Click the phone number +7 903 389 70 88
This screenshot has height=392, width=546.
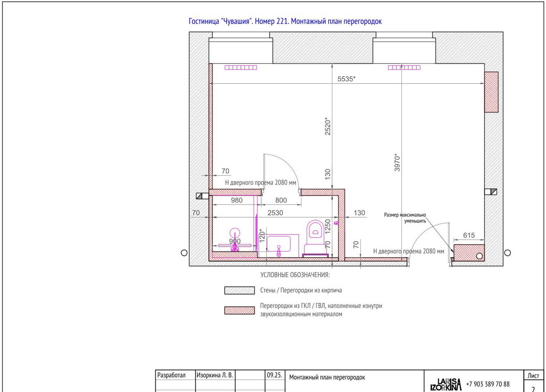pos(488,384)
